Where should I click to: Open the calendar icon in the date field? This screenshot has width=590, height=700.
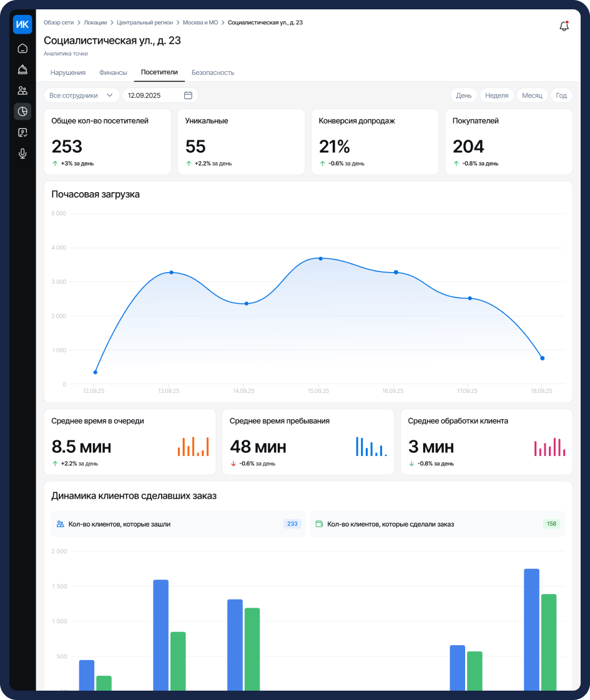[188, 95]
